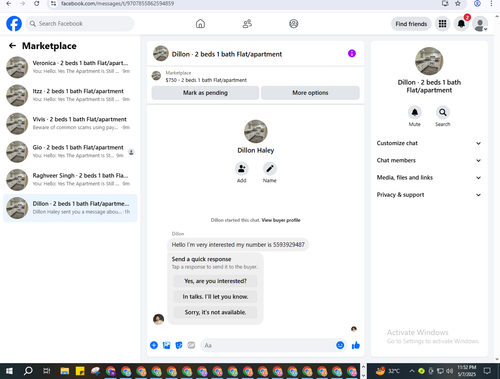Open weather widget showing 32°C

coord(388,371)
